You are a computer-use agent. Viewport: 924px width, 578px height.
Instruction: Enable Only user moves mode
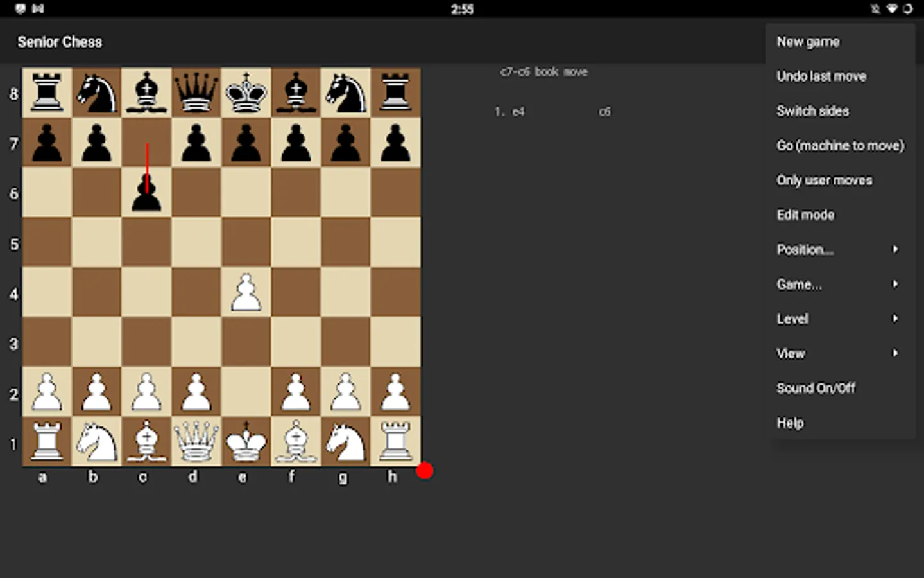824,180
